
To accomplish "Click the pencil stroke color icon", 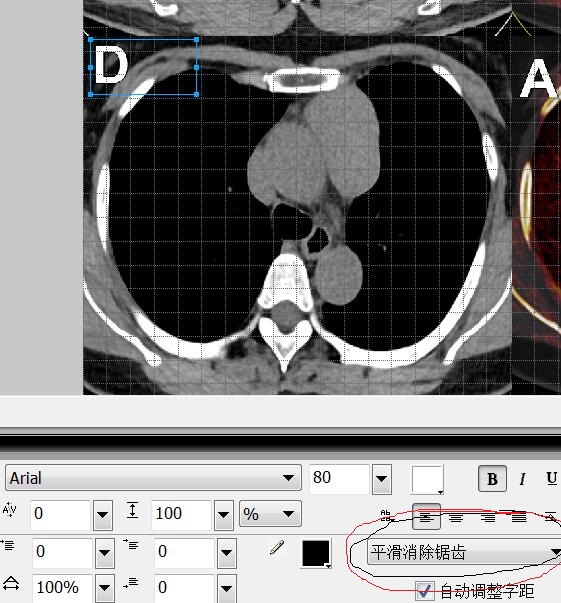I will click(277, 548).
